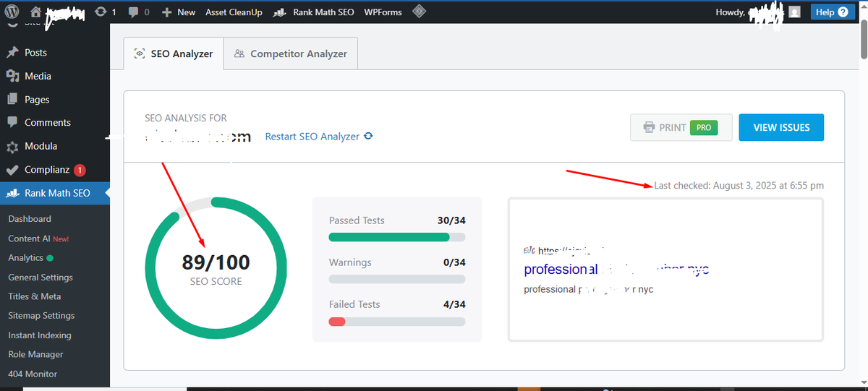Image resolution: width=868 pixels, height=391 pixels.
Task: Switch to the Competitor Analyzer tab
Action: tap(291, 53)
